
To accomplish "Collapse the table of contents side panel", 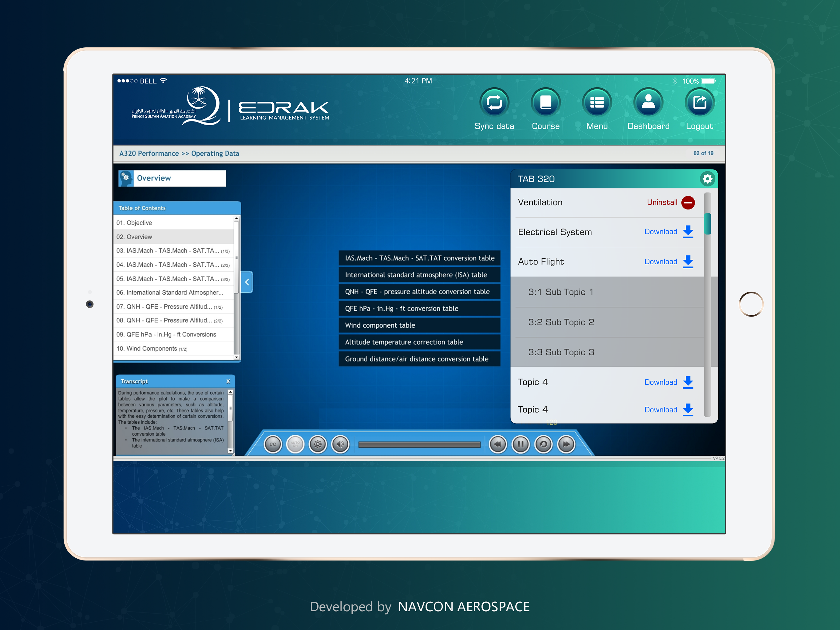I will pos(247,282).
